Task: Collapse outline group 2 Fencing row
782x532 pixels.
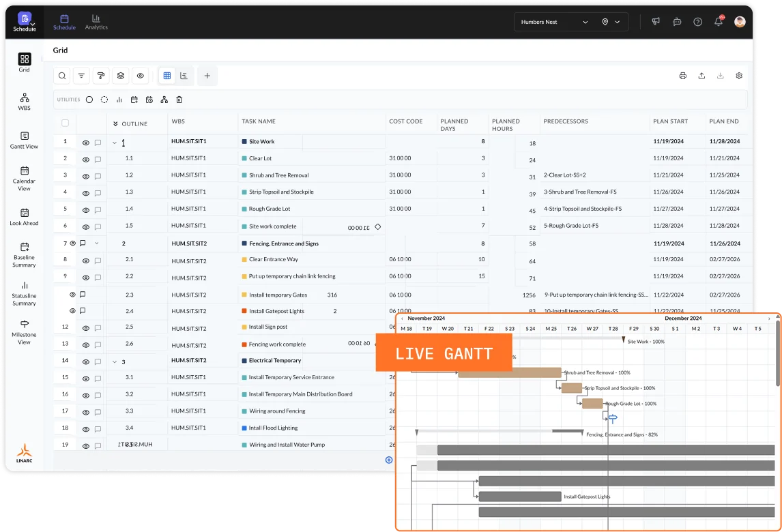Action: 97,243
